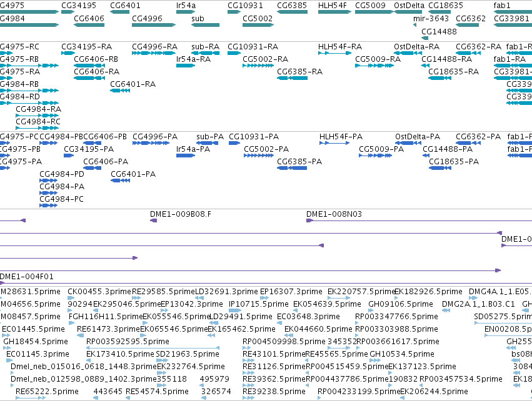Image resolution: width=532 pixels, height=401 pixels.
Task: Select the sub gene label
Action: (x=198, y=18)
